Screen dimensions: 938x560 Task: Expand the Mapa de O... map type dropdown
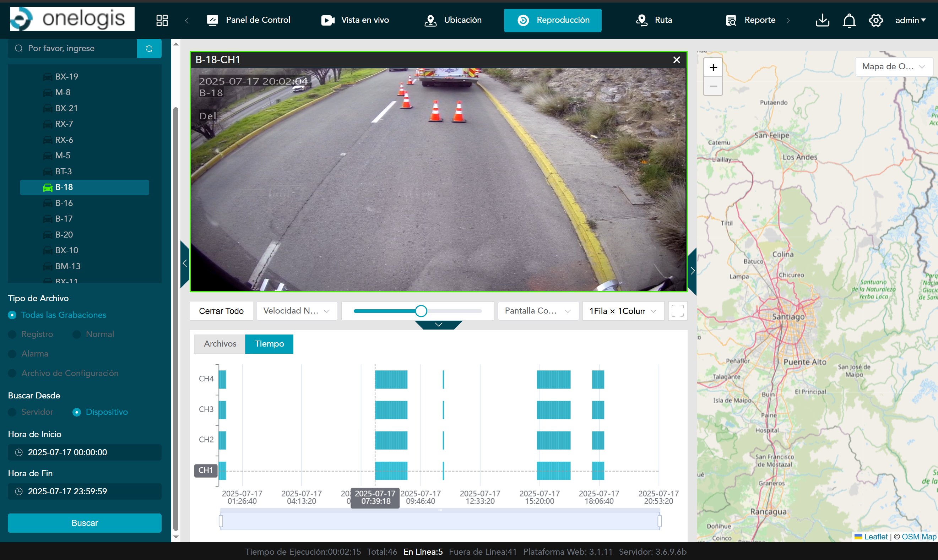coord(893,67)
